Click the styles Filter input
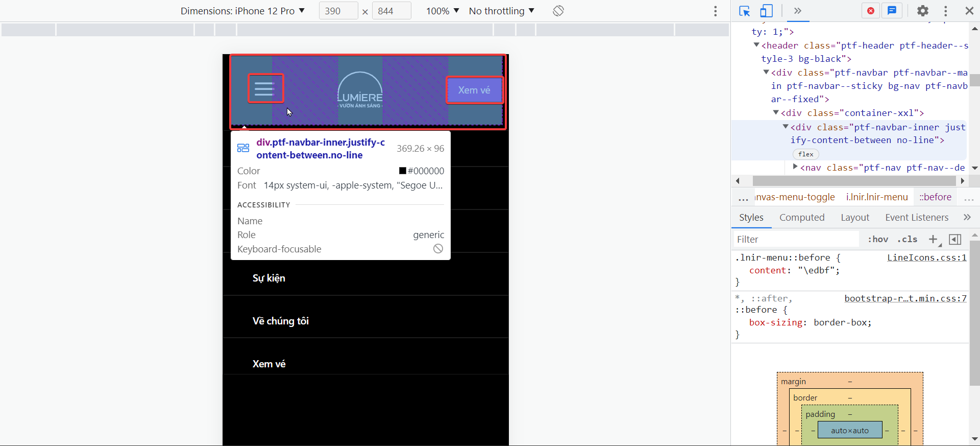The width and height of the screenshot is (980, 446). 796,239
